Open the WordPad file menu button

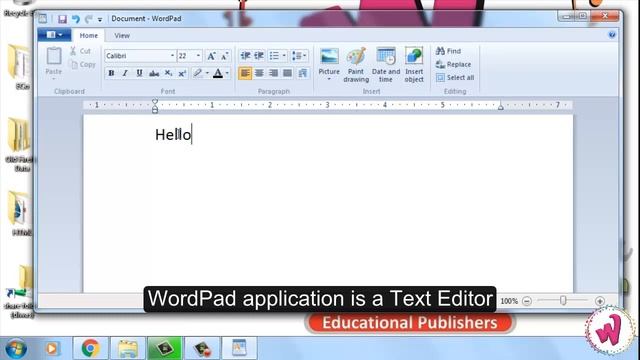pos(54,35)
